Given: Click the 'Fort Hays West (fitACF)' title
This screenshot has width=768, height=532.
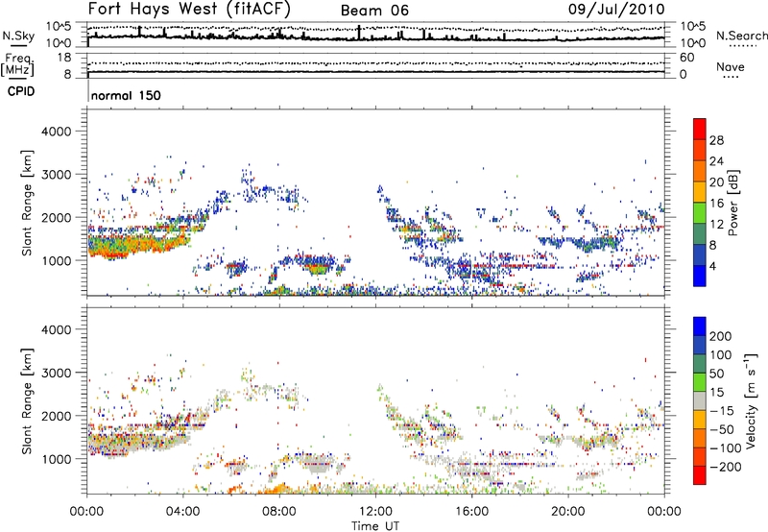Looking at the screenshot, I should tap(189, 9).
